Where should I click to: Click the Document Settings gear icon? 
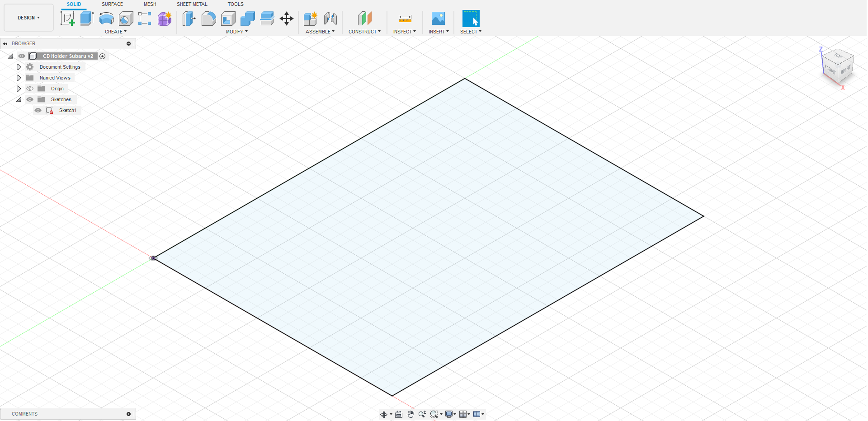click(x=30, y=67)
